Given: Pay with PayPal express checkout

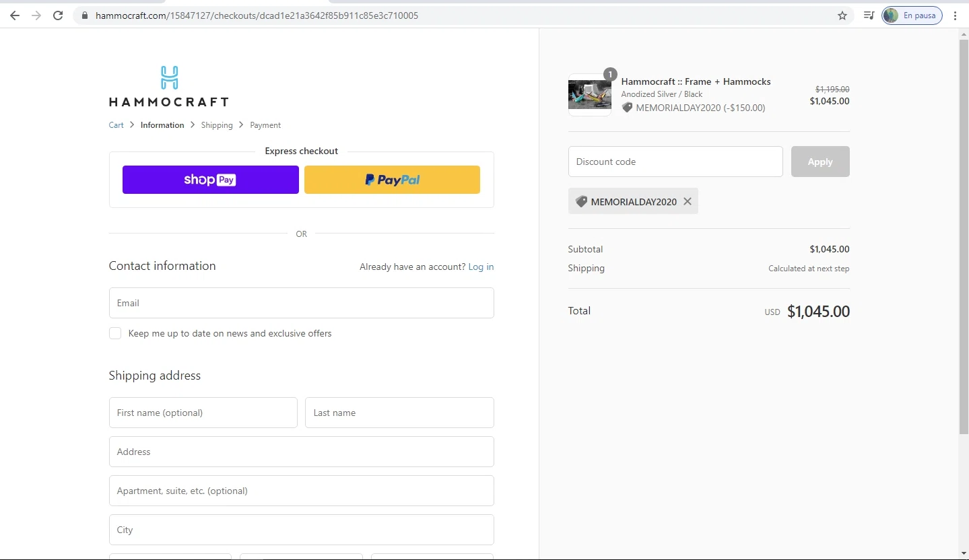Looking at the screenshot, I should pos(392,180).
